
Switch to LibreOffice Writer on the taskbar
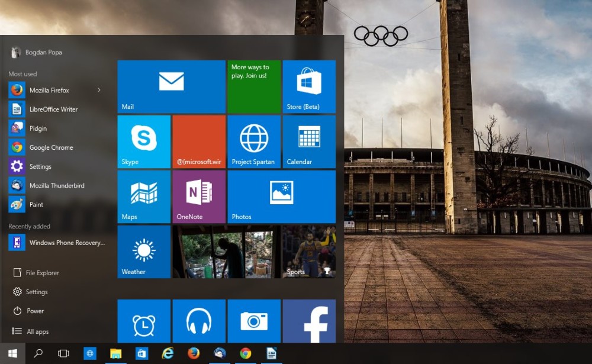click(271, 353)
